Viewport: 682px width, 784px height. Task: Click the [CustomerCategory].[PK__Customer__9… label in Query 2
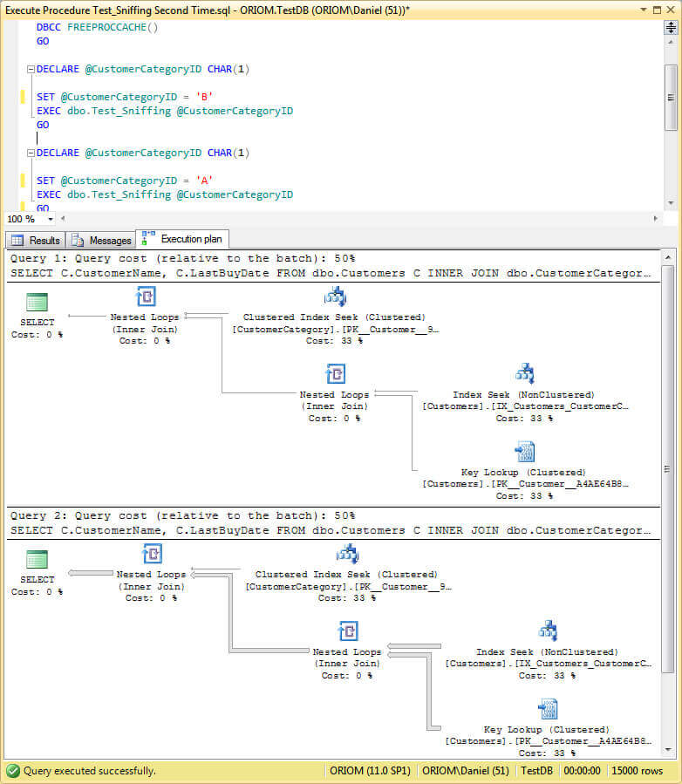click(348, 587)
